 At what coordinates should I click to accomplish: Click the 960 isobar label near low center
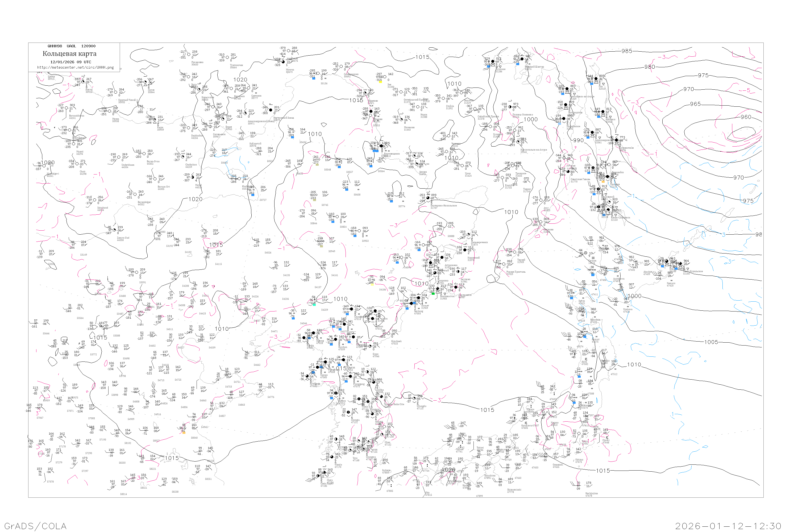pos(746,117)
